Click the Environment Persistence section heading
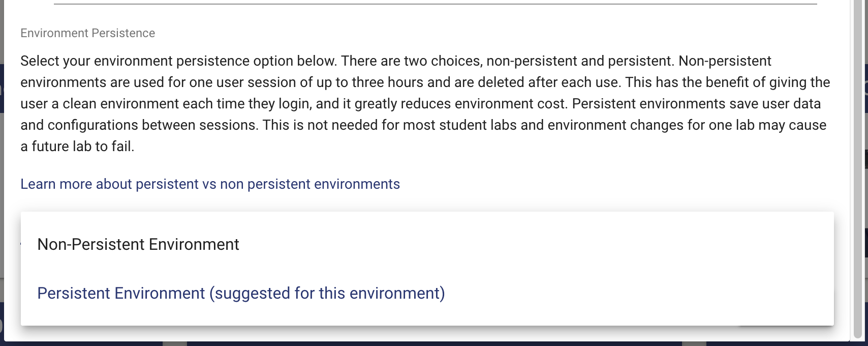The height and width of the screenshot is (346, 868). point(87,33)
